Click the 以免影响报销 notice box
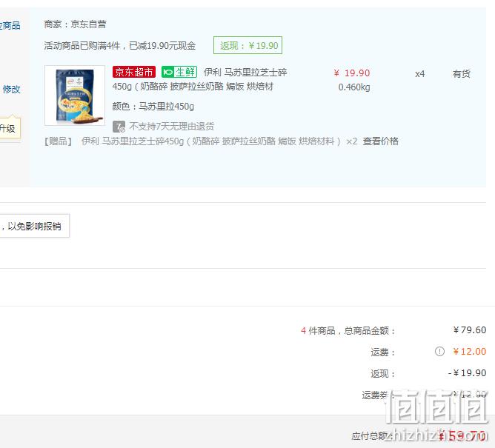The width and height of the screenshot is (495, 448). click(34, 226)
